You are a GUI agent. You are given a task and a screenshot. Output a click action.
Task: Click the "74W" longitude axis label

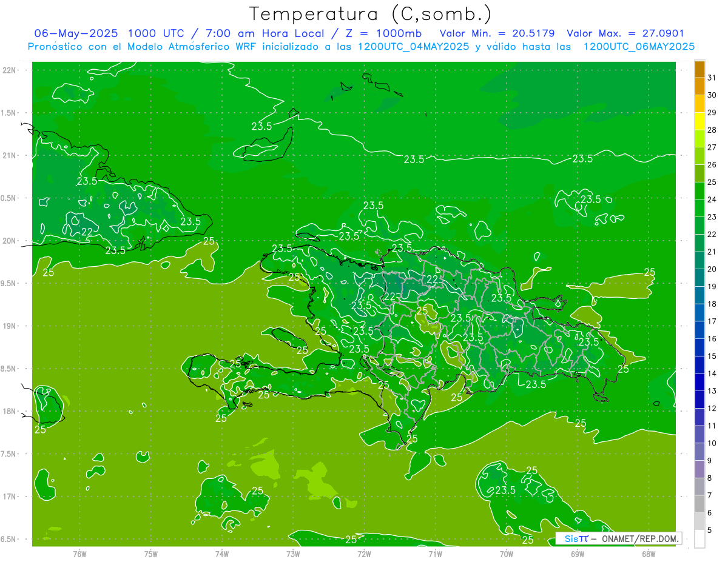[x=222, y=554]
